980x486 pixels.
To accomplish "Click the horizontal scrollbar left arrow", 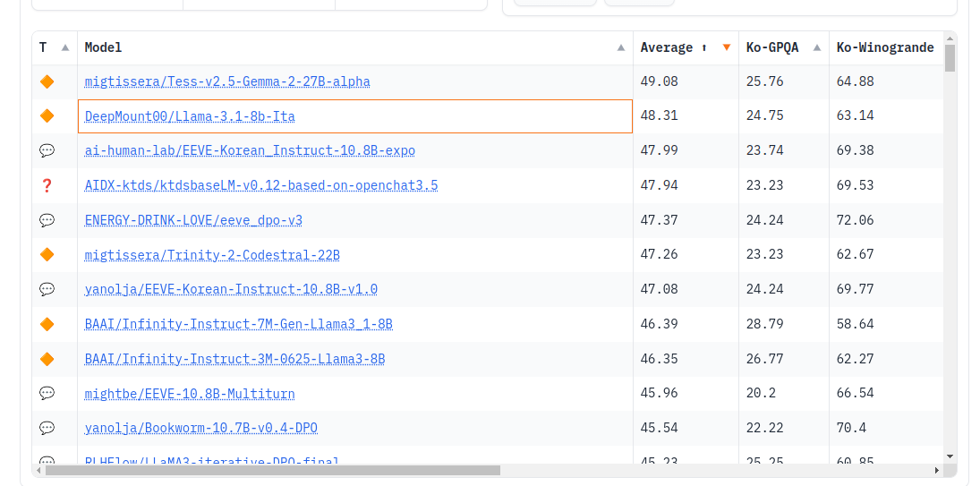I will (39, 470).
